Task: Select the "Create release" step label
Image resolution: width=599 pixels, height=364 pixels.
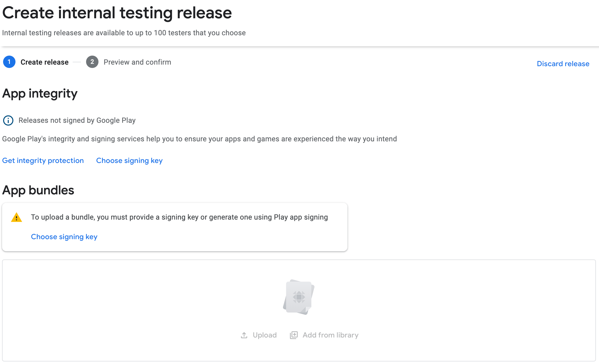Action: point(44,62)
